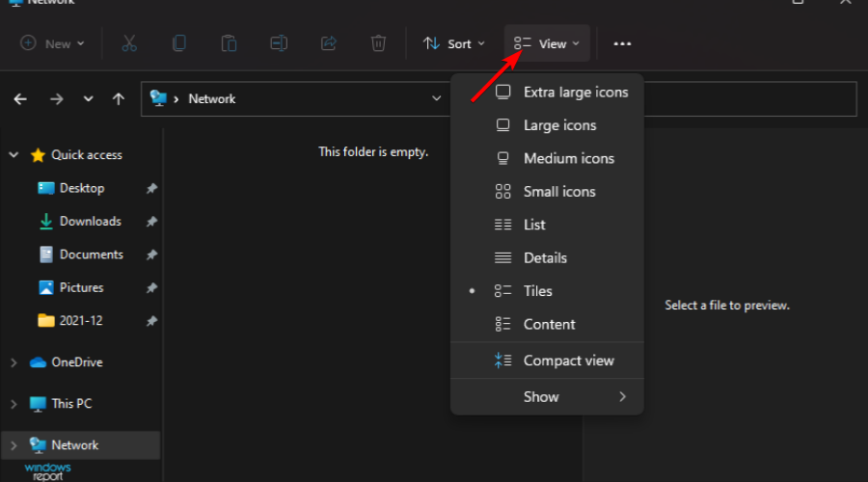The height and width of the screenshot is (482, 868).
Task: Open the 2021-12 folder
Action: click(81, 321)
